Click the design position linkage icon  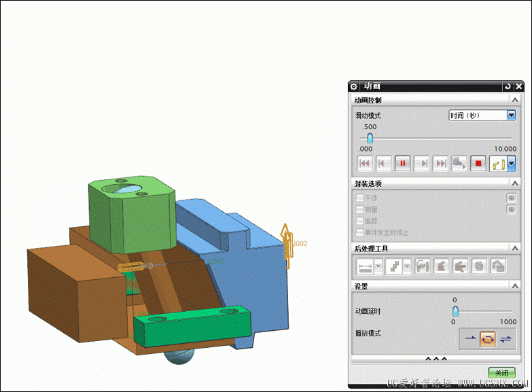coord(498,164)
